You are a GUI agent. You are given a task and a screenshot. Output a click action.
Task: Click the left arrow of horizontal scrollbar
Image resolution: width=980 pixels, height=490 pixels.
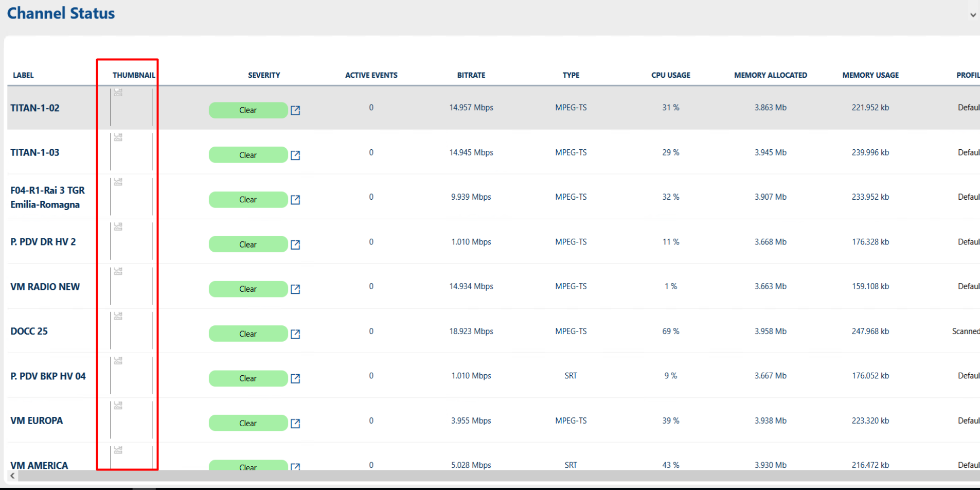click(12, 476)
